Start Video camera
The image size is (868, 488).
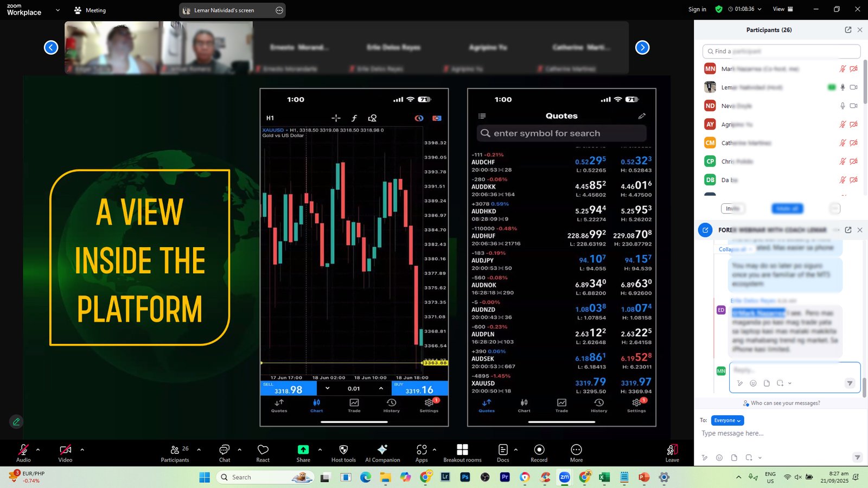click(65, 453)
